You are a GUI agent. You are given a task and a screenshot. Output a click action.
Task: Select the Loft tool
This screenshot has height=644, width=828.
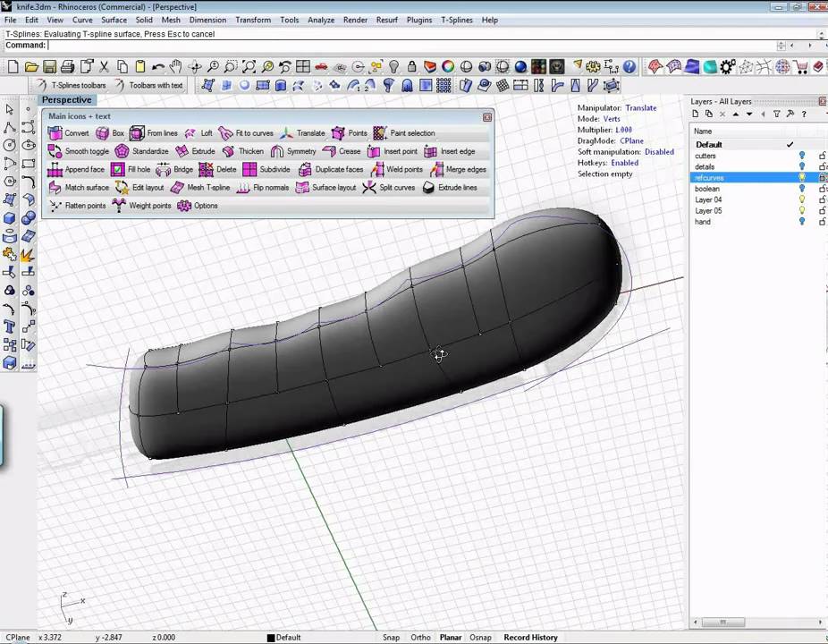pos(198,133)
